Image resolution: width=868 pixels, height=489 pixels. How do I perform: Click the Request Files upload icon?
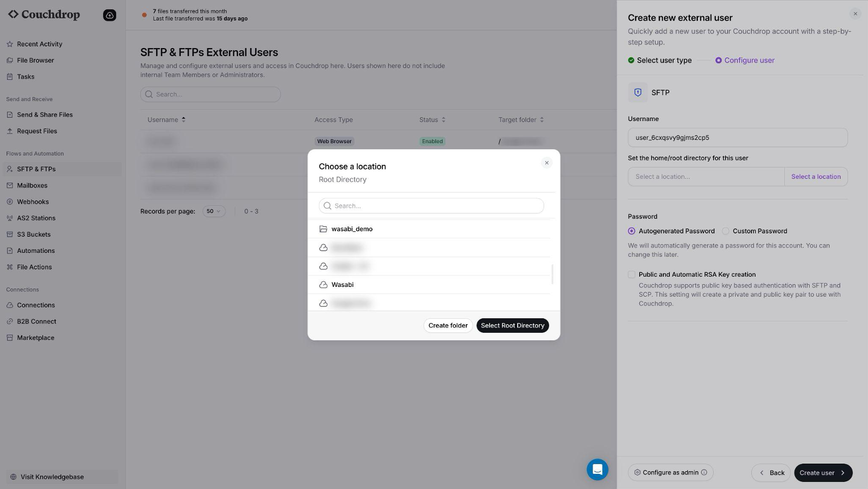pyautogui.click(x=10, y=131)
